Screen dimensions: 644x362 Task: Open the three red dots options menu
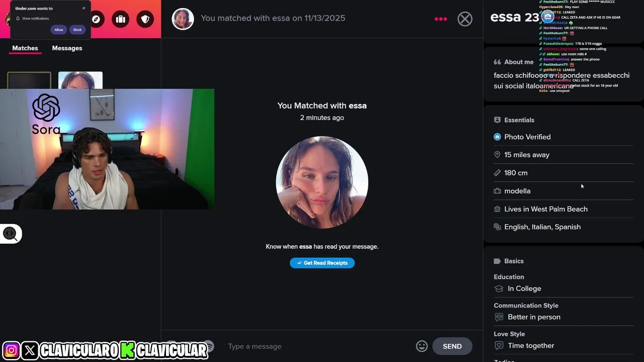[x=441, y=19]
